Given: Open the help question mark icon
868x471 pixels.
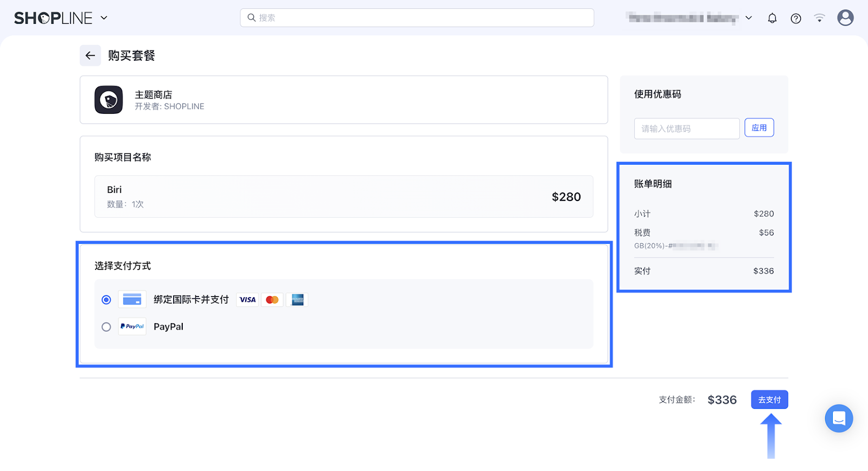Looking at the screenshot, I should [x=796, y=18].
